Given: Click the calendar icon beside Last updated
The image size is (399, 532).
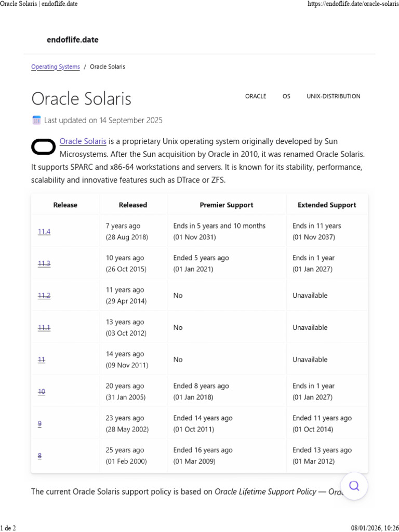Looking at the screenshot, I should click(36, 120).
